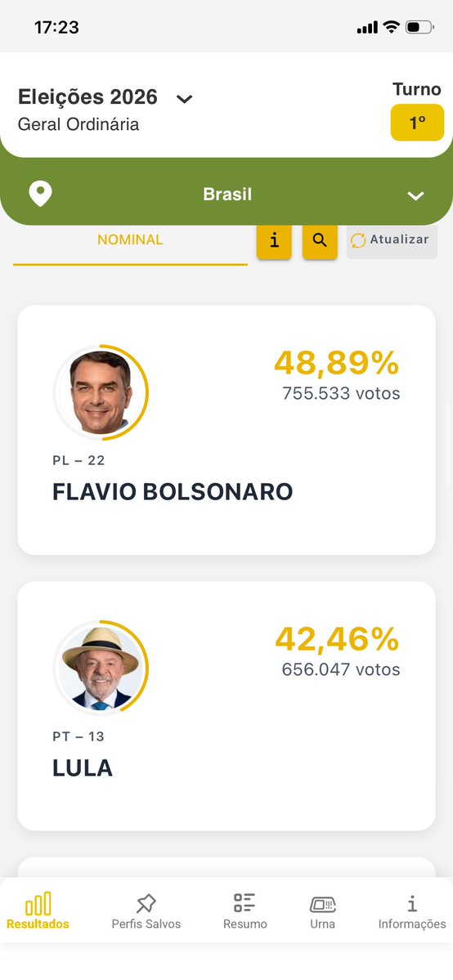This screenshot has width=453, height=980.
Task: Click the Atualizar refresh button
Action: pyautogui.click(x=392, y=240)
